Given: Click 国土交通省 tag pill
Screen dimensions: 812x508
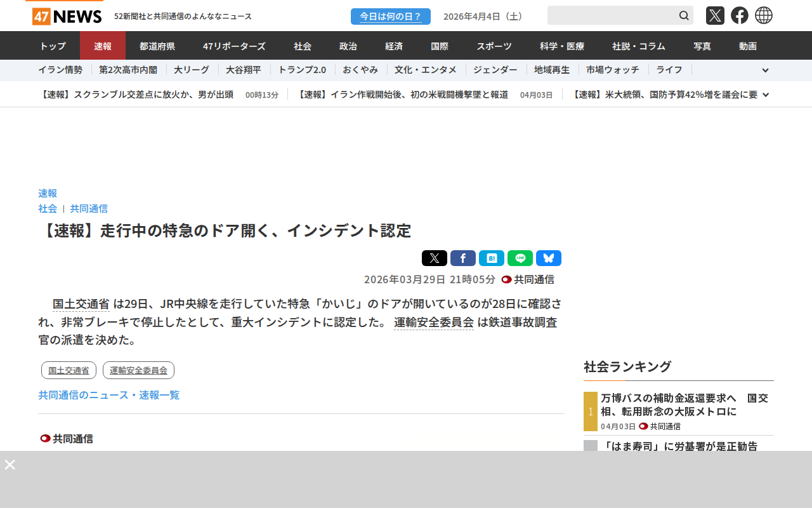Looking at the screenshot, I should pos(69,370).
